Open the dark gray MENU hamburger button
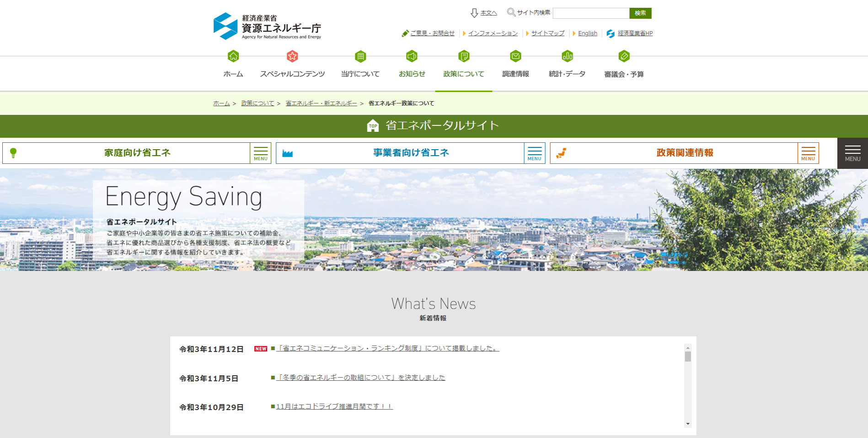 point(852,153)
